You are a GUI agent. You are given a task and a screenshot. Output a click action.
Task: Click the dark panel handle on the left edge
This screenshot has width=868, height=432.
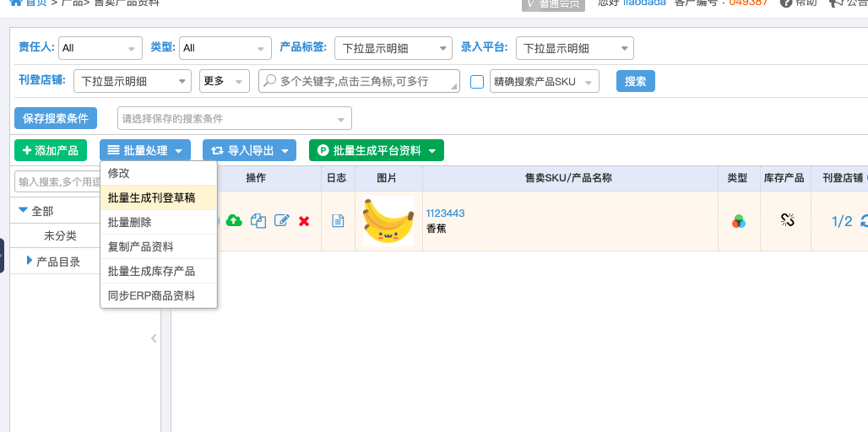click(3, 256)
